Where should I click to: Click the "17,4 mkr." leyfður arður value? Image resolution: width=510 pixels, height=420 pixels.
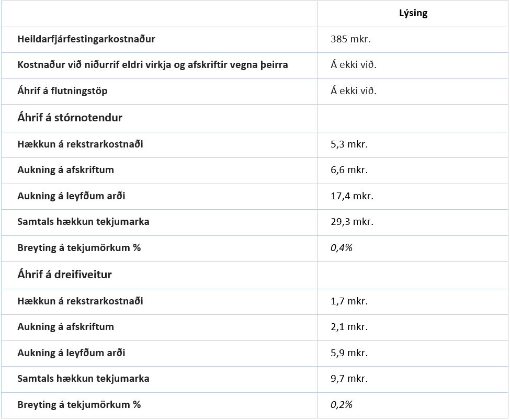click(352, 196)
